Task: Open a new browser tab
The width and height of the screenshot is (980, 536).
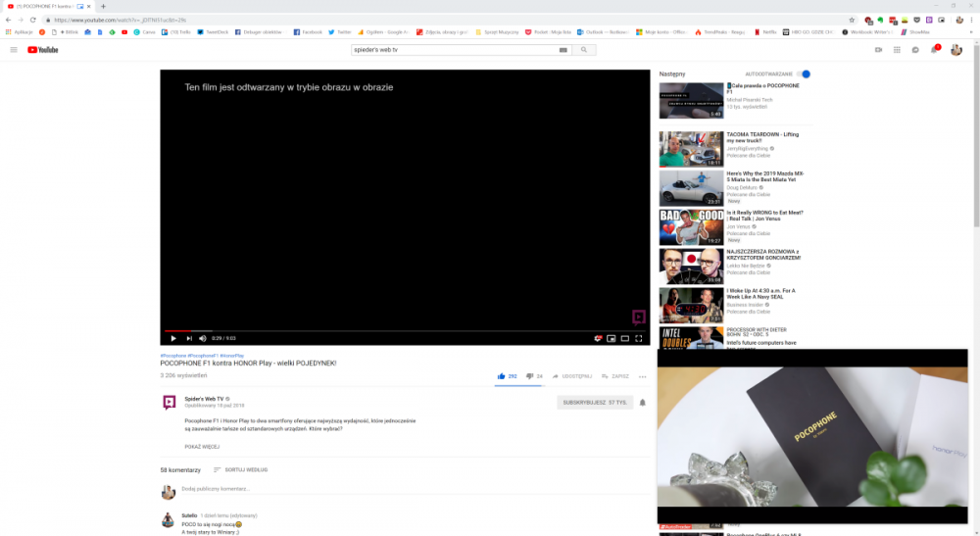Action: coord(103,6)
